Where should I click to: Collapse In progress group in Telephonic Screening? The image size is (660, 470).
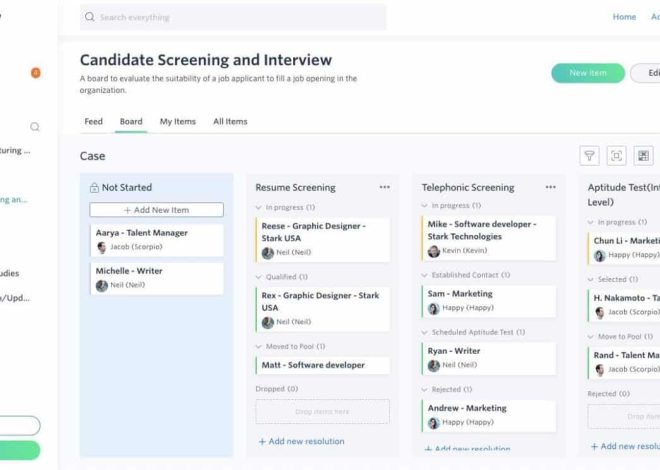[424, 205]
